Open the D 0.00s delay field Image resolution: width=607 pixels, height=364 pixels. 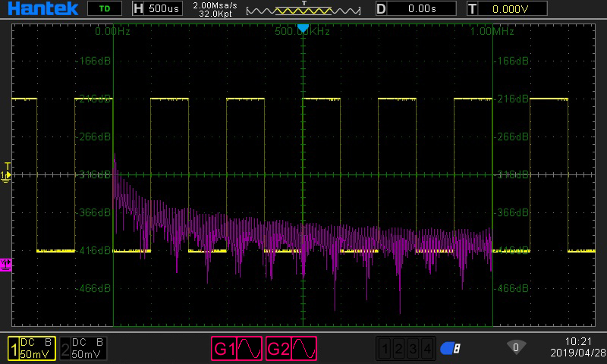coord(416,8)
